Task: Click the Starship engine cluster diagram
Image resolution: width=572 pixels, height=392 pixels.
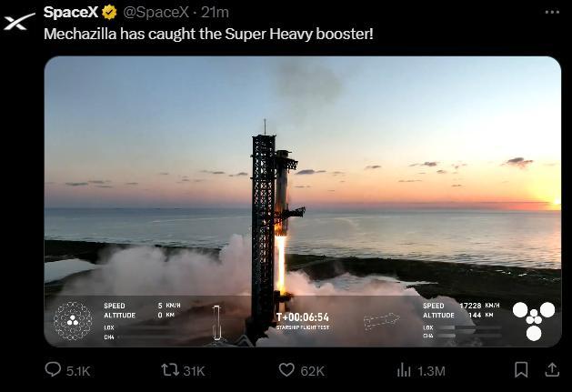Action: (533, 320)
